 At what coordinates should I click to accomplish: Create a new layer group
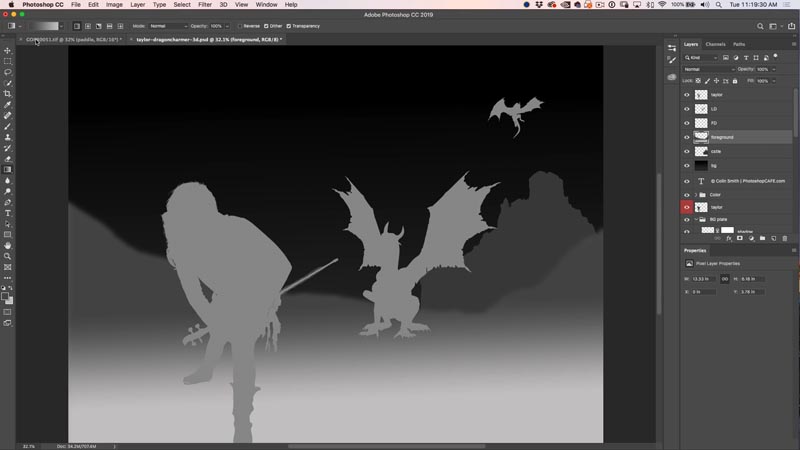pos(762,238)
